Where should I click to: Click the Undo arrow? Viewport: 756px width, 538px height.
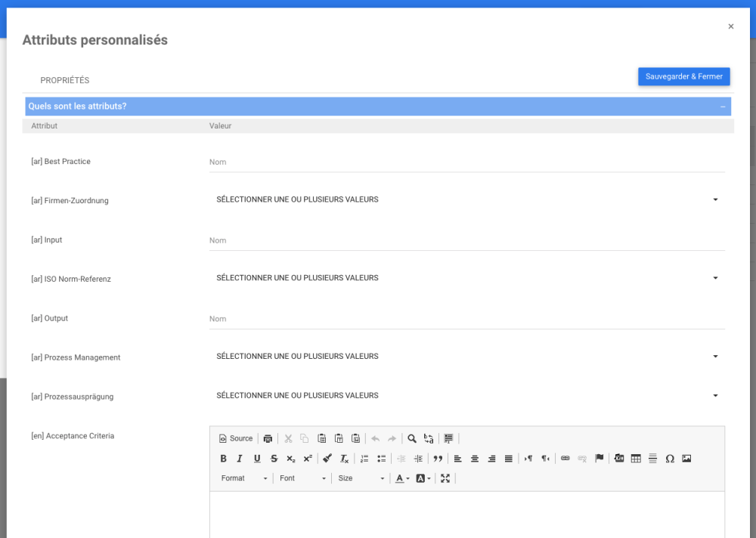pos(376,438)
